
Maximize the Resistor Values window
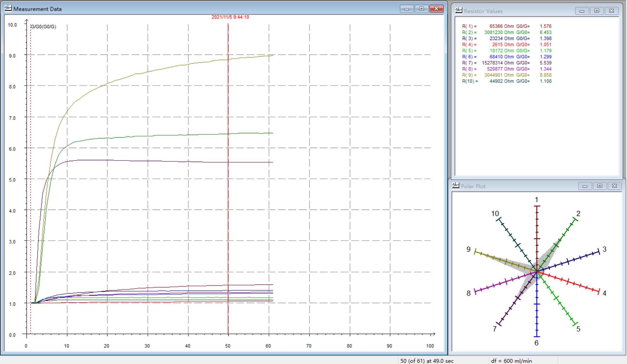coord(596,11)
